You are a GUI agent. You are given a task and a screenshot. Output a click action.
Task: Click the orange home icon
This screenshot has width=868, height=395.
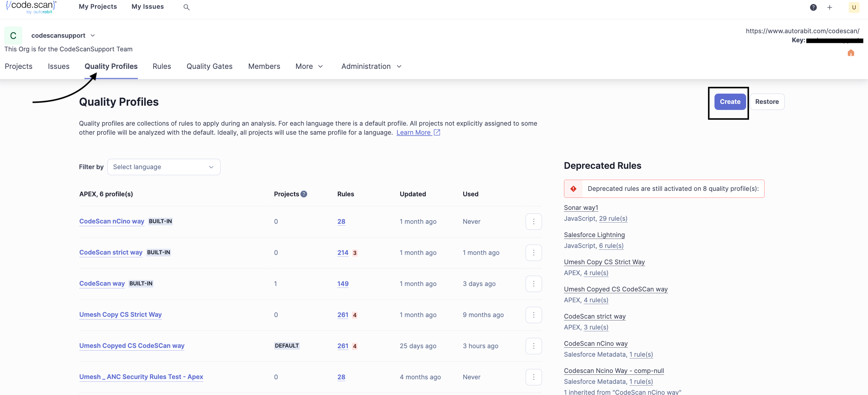coord(851,53)
